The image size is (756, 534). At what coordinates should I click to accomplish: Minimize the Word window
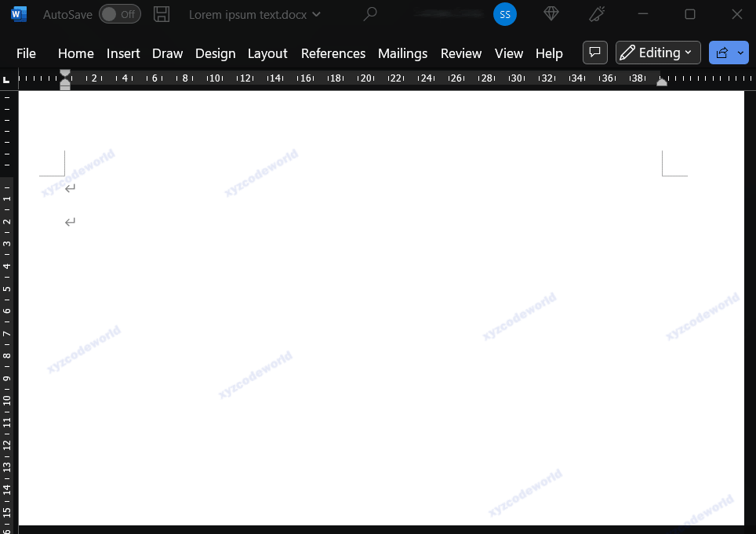(x=643, y=14)
